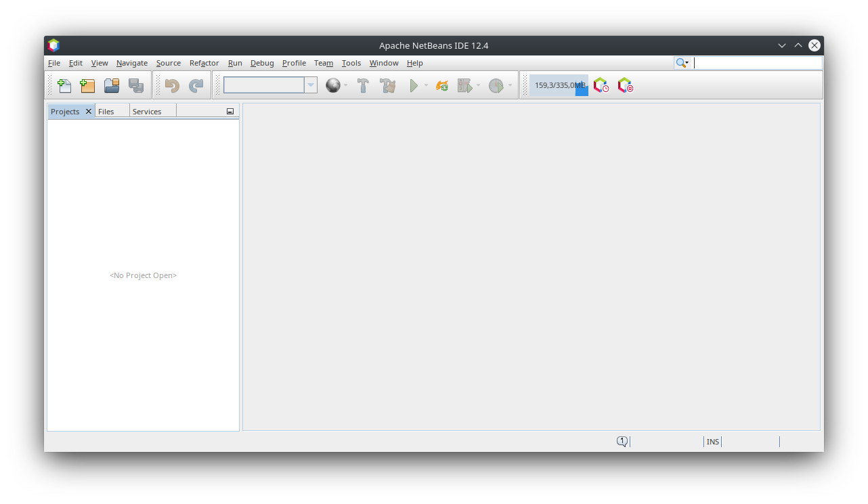This screenshot has width=868, height=504.
Task: Click the New Project icon
Action: [x=87, y=86]
